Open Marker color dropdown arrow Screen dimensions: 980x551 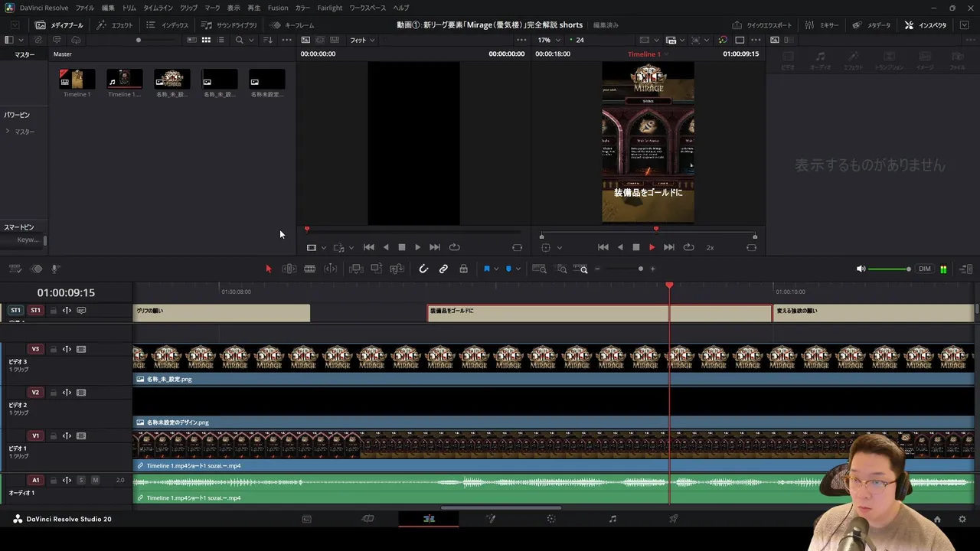tap(518, 269)
